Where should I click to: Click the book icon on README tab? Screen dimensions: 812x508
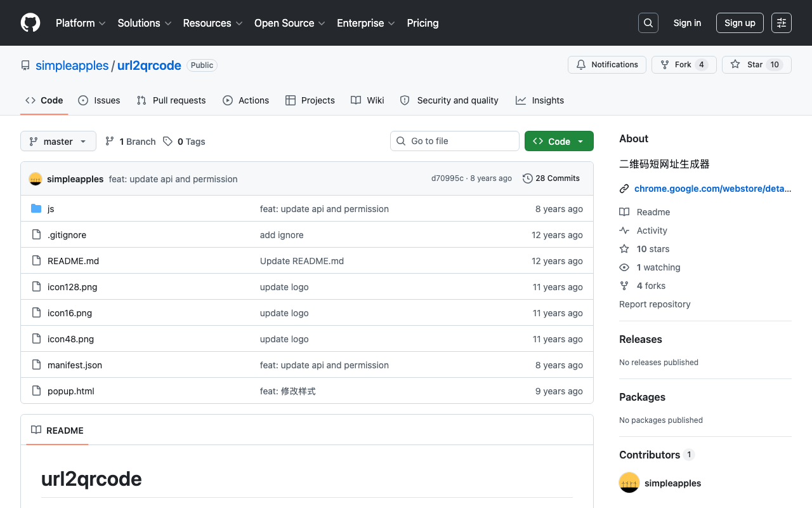36,430
